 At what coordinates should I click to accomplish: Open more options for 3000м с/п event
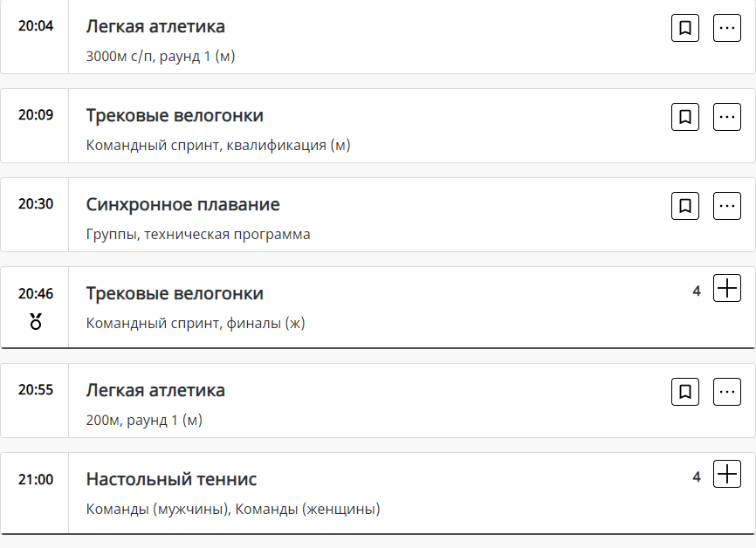coord(727,28)
